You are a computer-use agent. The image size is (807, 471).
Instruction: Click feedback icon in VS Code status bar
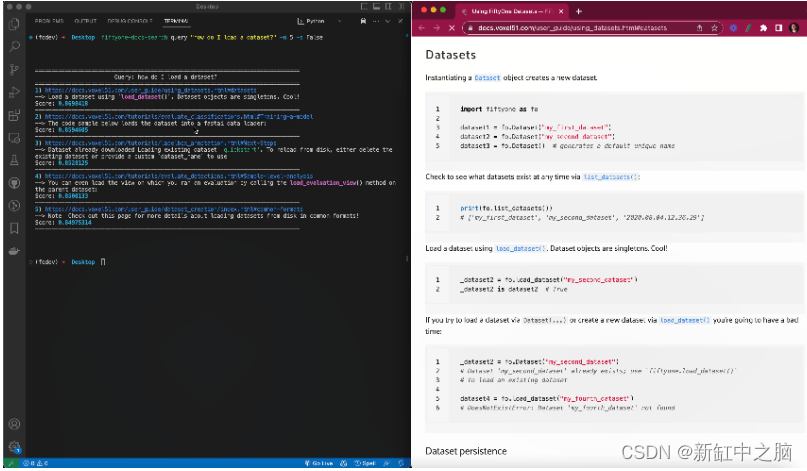[x=387, y=463]
